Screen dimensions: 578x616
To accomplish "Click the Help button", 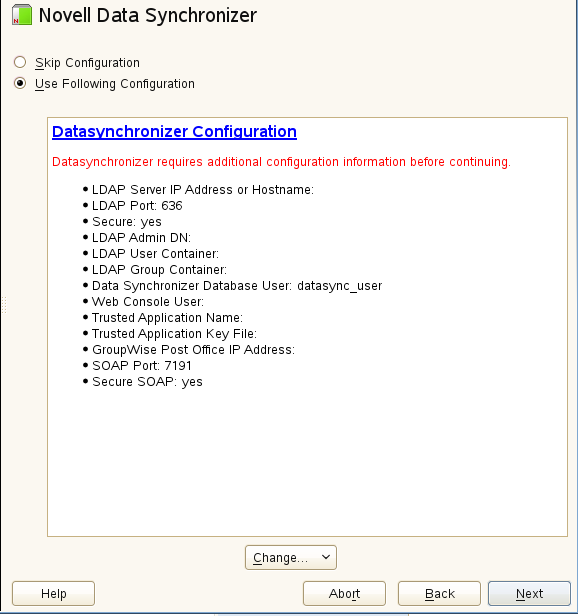I will point(53,593).
